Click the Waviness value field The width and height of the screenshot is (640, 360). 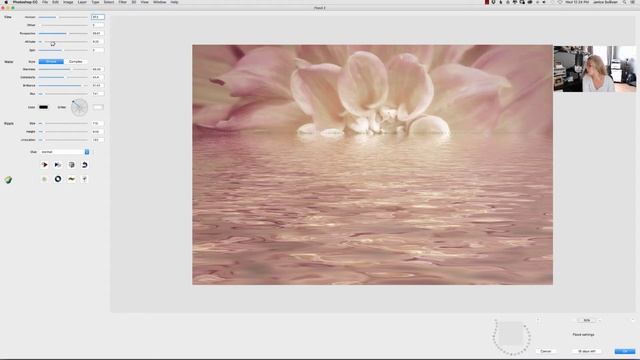click(x=98, y=69)
